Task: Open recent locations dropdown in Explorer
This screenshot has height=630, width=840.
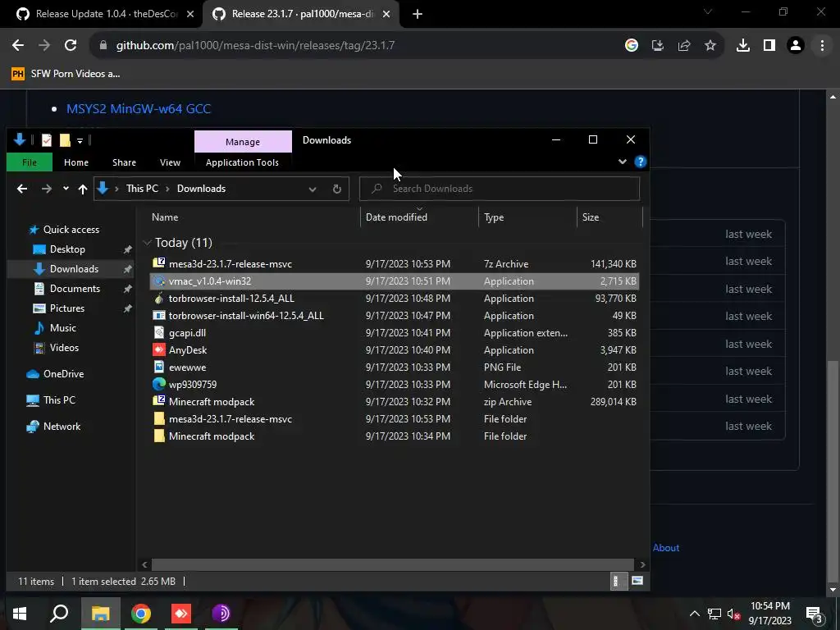Action: [x=66, y=189]
